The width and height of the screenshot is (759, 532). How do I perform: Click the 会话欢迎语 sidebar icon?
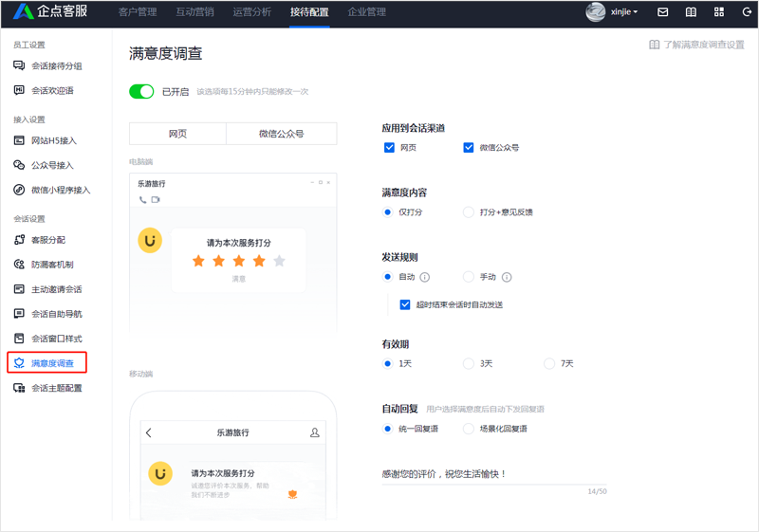19,90
